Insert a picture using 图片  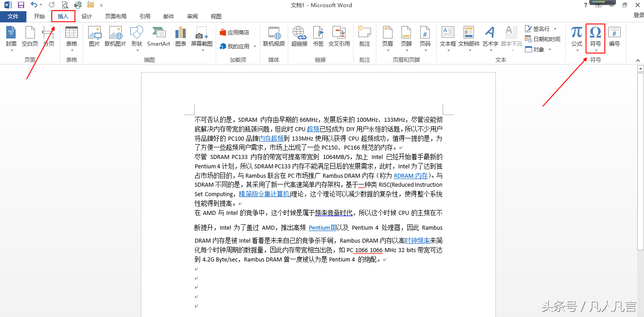[94, 36]
